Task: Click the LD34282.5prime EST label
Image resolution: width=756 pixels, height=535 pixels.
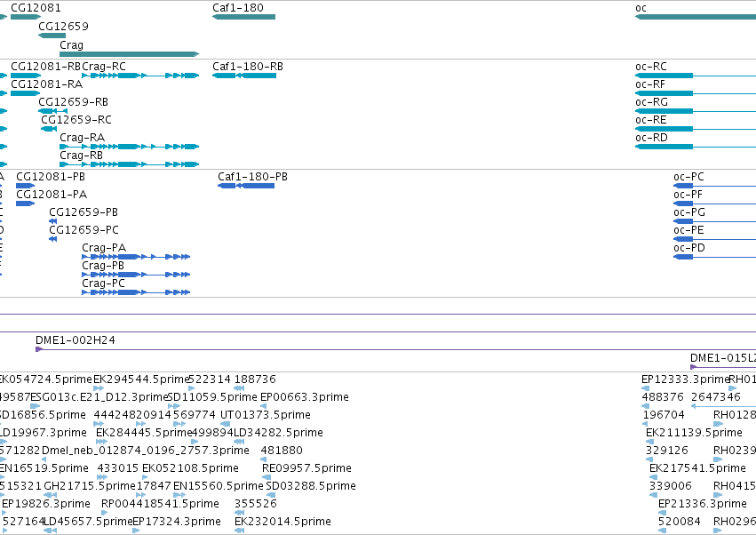Action: pyautogui.click(x=278, y=433)
